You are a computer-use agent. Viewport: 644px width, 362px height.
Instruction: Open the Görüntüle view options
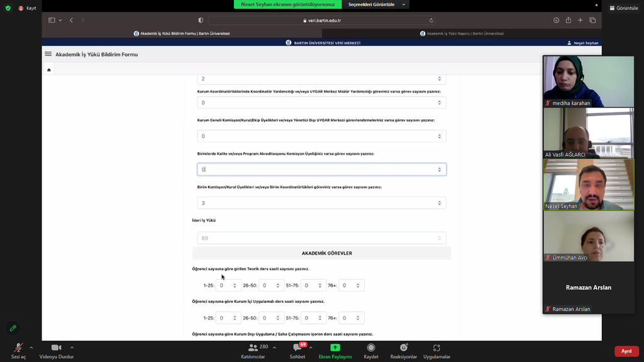[623, 8]
